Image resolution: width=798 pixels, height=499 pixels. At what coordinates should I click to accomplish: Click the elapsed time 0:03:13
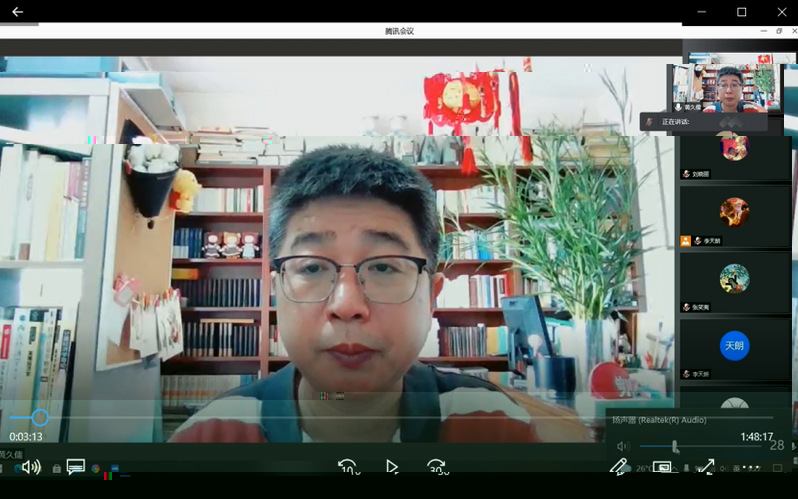(25, 436)
